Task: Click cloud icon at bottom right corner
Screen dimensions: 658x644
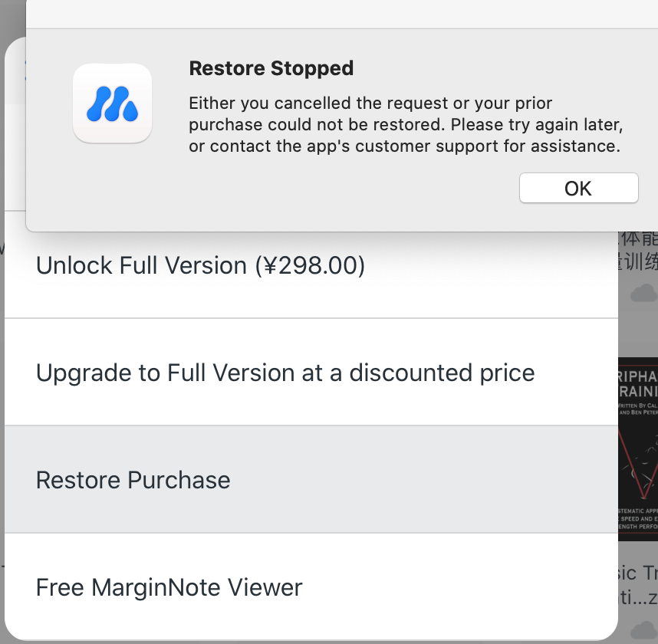Action: [x=643, y=632]
